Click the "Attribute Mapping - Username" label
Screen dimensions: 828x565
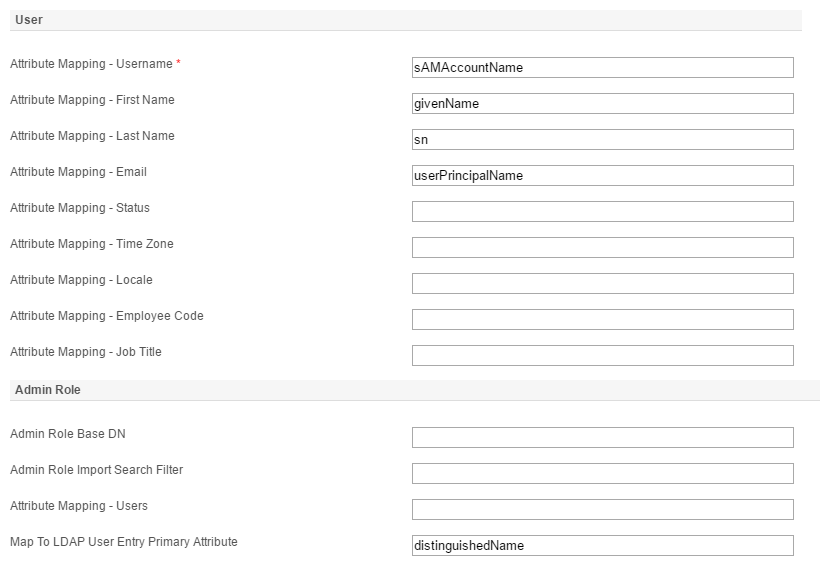click(x=91, y=64)
